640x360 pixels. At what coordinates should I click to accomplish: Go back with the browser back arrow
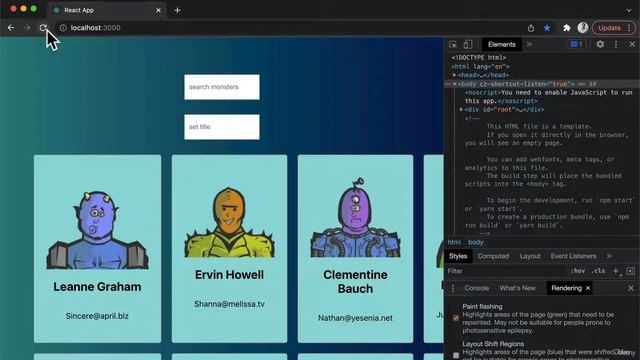tap(11, 28)
